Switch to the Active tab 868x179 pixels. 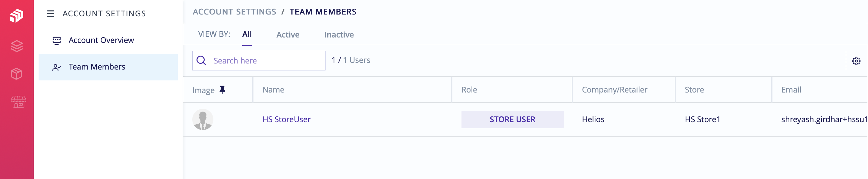click(x=288, y=35)
